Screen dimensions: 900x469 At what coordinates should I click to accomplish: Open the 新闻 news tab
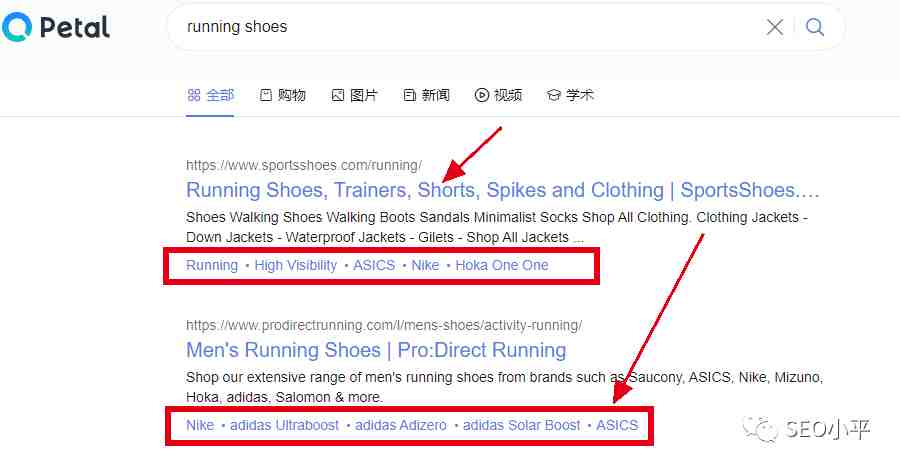pyautogui.click(x=426, y=95)
